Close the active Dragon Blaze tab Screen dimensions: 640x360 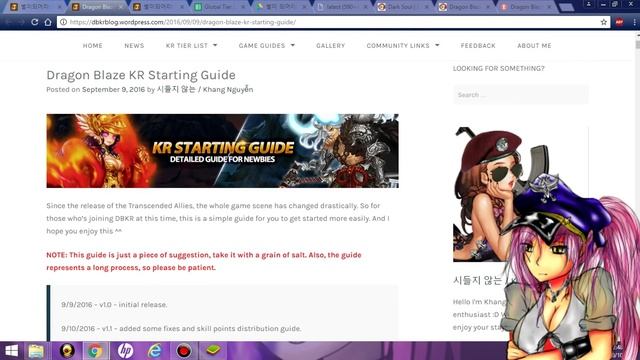[x=121, y=7]
